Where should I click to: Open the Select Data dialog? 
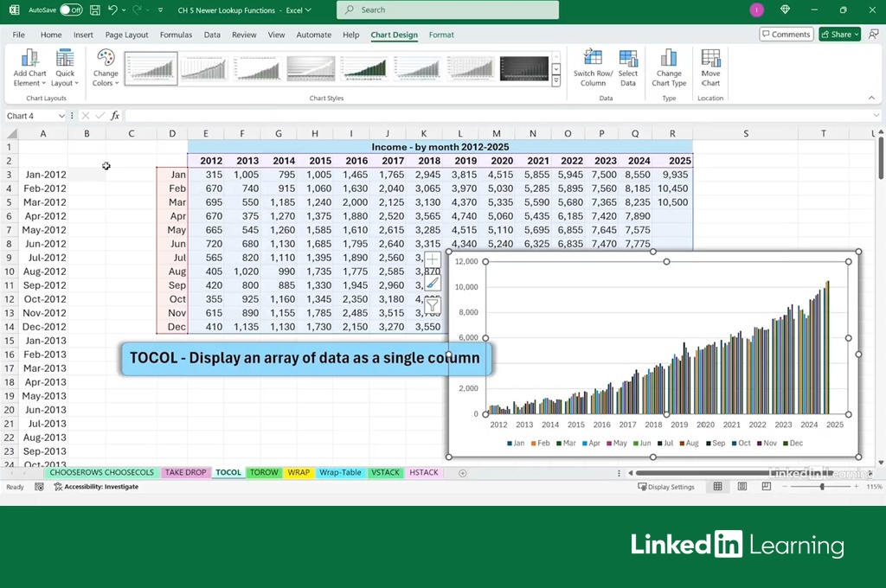tap(628, 67)
